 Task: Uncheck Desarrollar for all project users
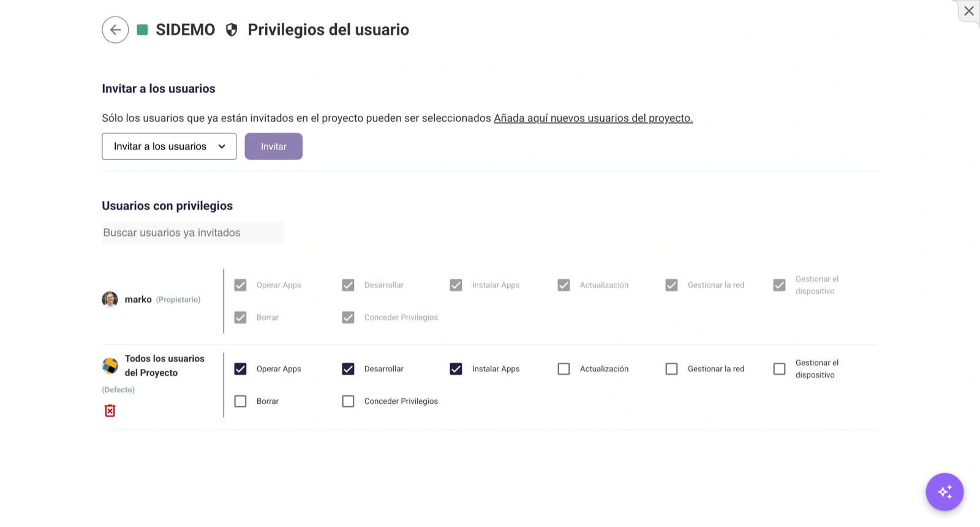point(348,369)
